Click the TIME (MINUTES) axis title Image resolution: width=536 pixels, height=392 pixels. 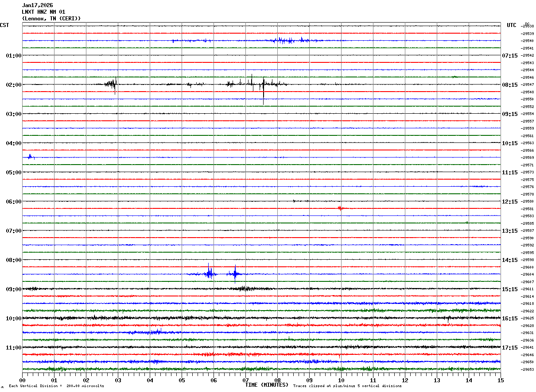(x=267, y=385)
